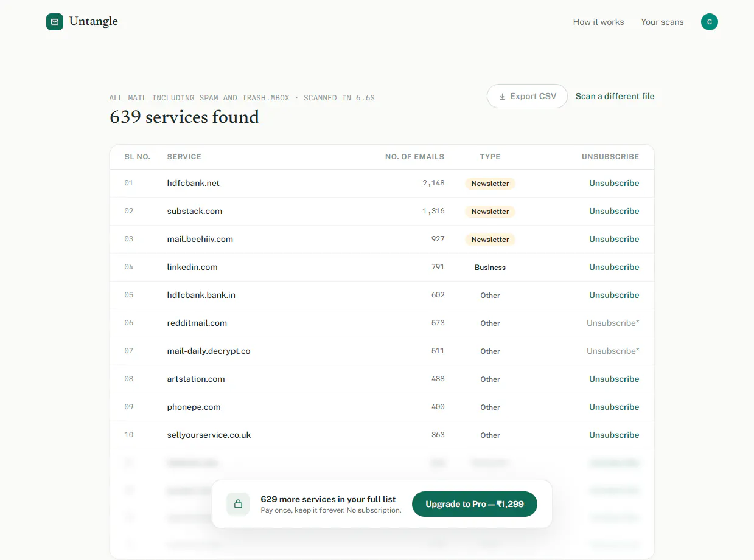Click the Business type for linkedin.com
Screen dimensions: 754x560
point(490,268)
